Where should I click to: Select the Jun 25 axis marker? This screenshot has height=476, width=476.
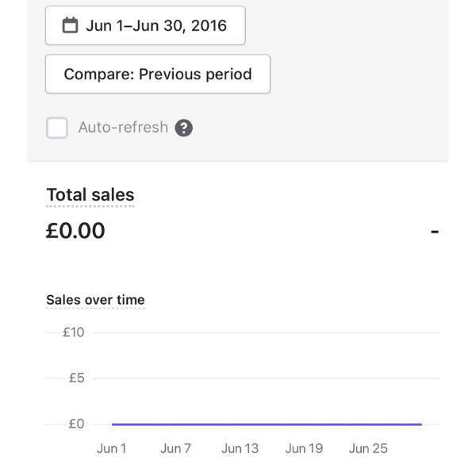tap(368, 448)
